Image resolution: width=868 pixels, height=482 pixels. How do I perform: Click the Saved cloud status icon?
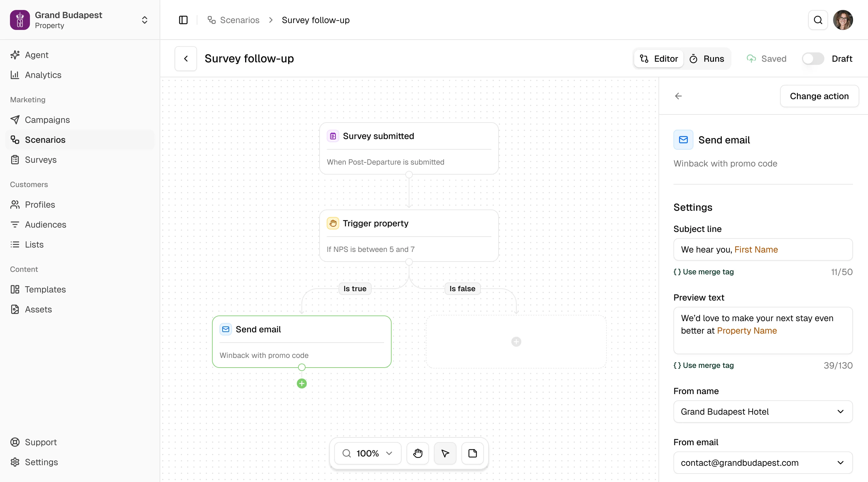(x=751, y=59)
